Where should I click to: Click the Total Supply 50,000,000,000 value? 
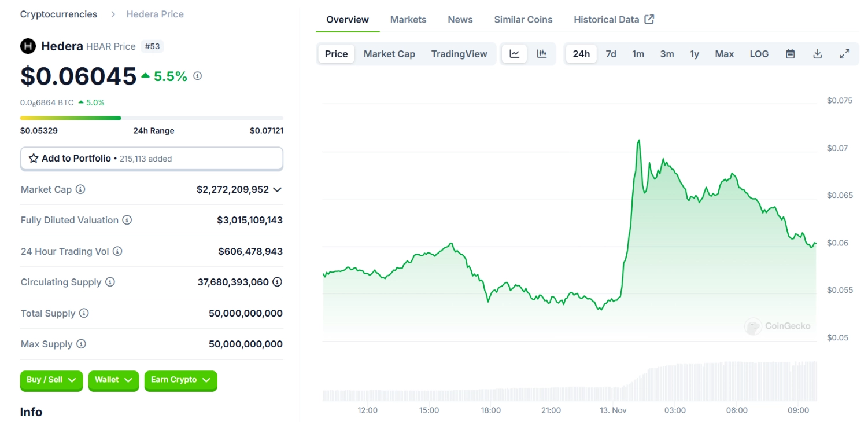coord(246,313)
